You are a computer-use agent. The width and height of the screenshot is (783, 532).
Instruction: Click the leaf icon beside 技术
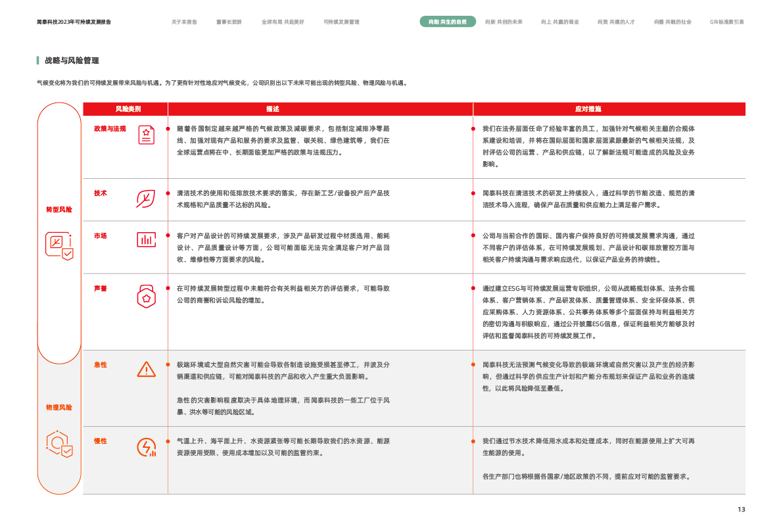tap(146, 198)
